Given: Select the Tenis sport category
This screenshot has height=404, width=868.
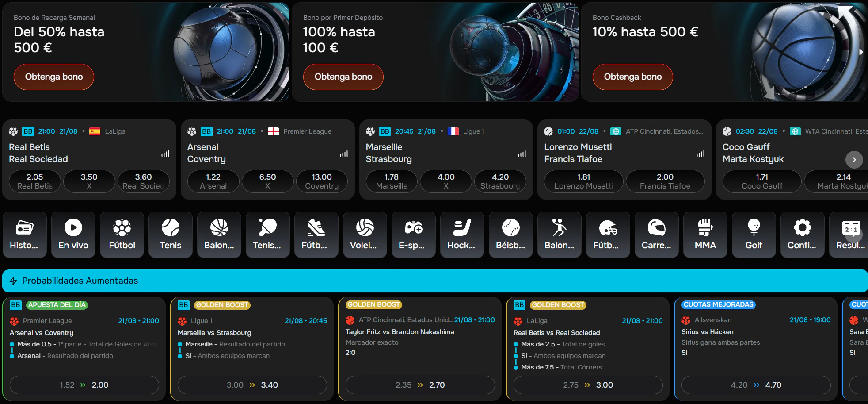Looking at the screenshot, I should pos(171,235).
